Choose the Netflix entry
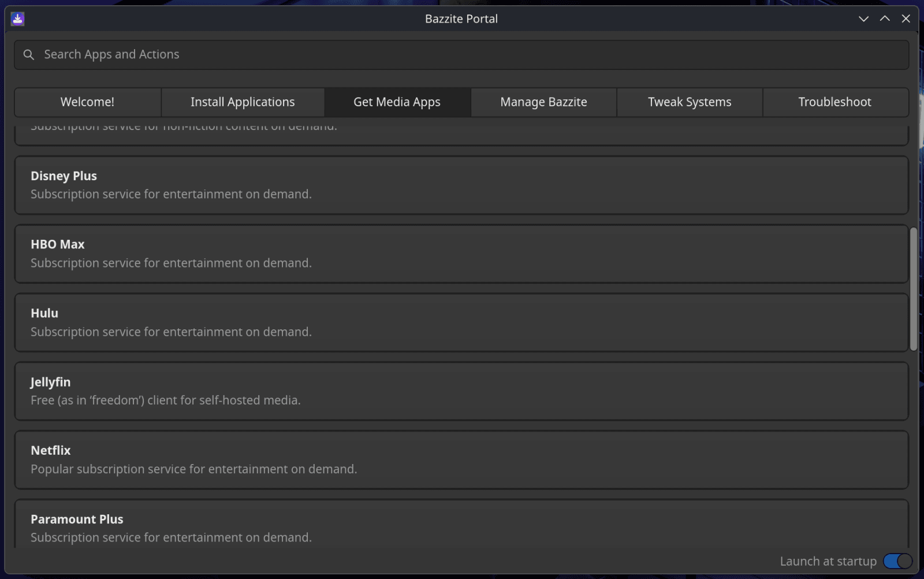Viewport: 924px width, 579px height. coord(461,460)
